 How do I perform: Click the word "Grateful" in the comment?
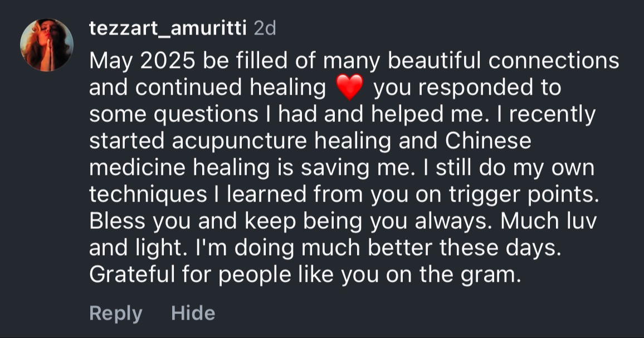click(133, 275)
